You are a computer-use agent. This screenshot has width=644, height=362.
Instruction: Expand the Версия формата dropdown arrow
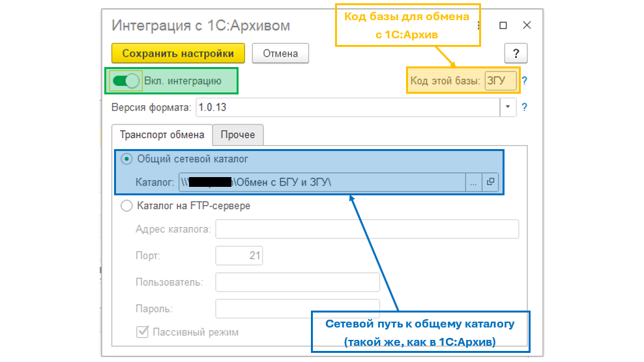point(508,107)
